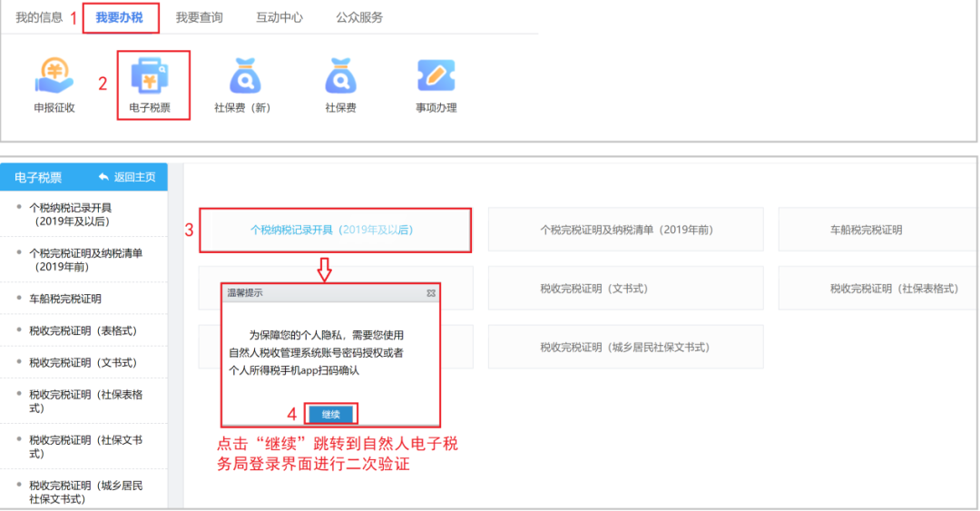
Task: Open the 个税纳税记录开具（2019年及以后） main card
Action: pos(335,231)
